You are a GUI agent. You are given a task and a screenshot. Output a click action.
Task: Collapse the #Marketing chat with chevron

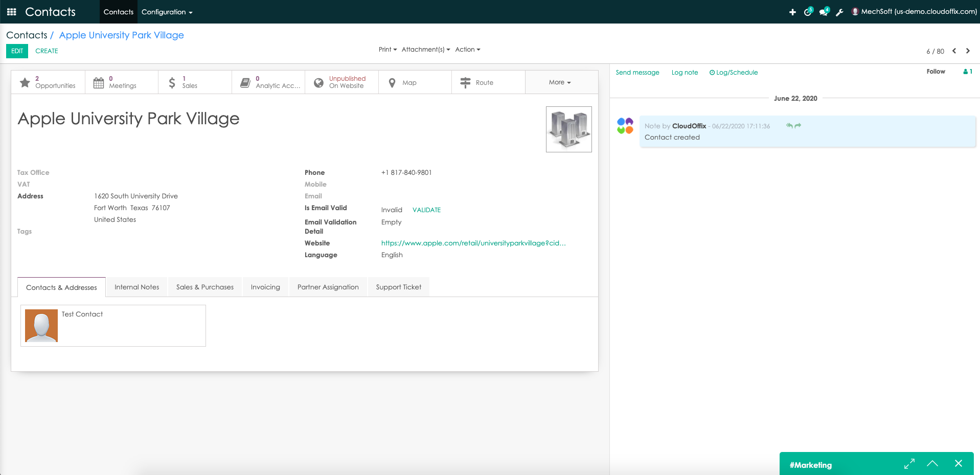point(932,464)
